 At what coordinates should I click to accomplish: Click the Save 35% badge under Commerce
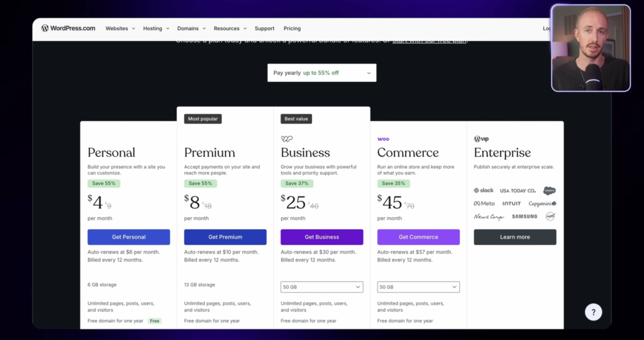pyautogui.click(x=394, y=183)
